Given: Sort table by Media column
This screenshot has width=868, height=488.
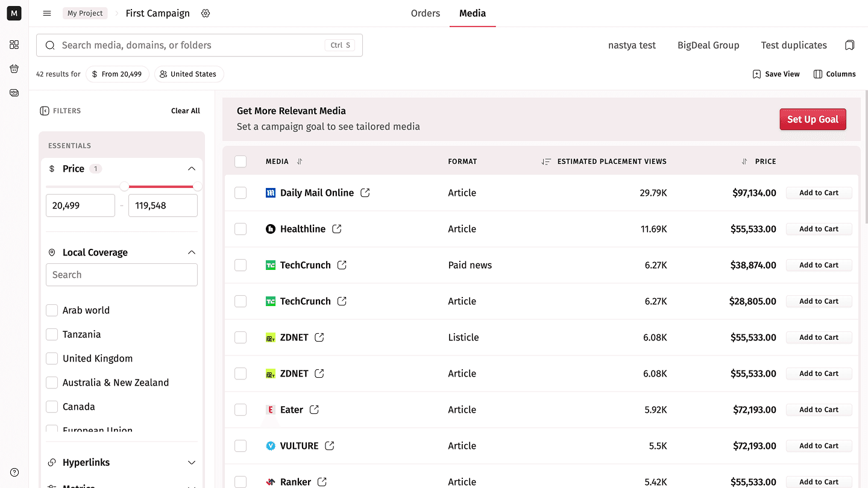Looking at the screenshot, I should pyautogui.click(x=300, y=161).
